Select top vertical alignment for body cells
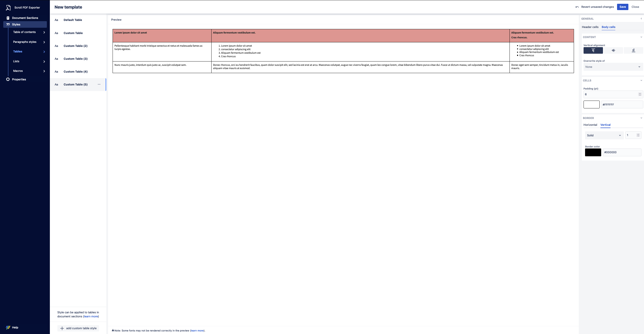The image size is (644, 334). (593, 50)
